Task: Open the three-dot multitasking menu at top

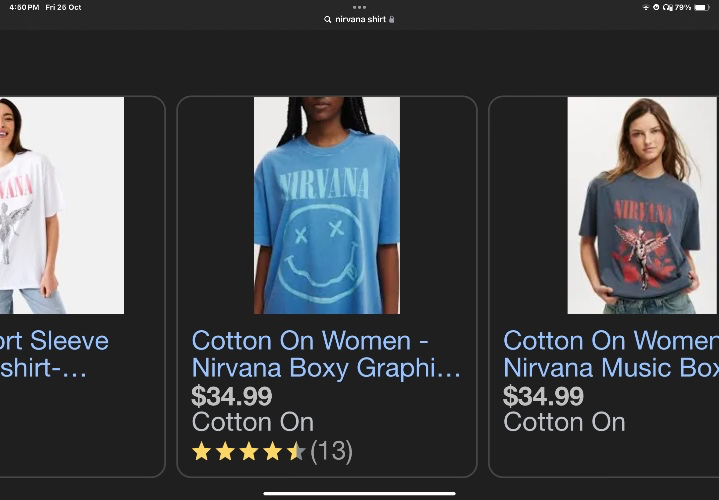Action: tap(360, 7)
